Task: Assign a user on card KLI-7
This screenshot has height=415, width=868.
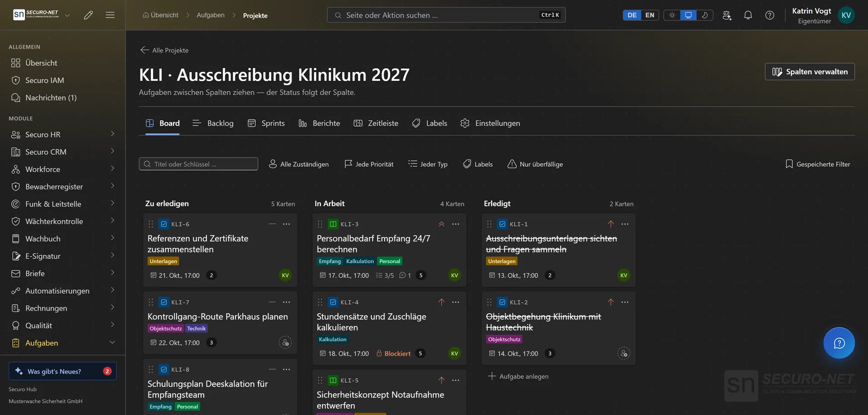Action: click(285, 342)
